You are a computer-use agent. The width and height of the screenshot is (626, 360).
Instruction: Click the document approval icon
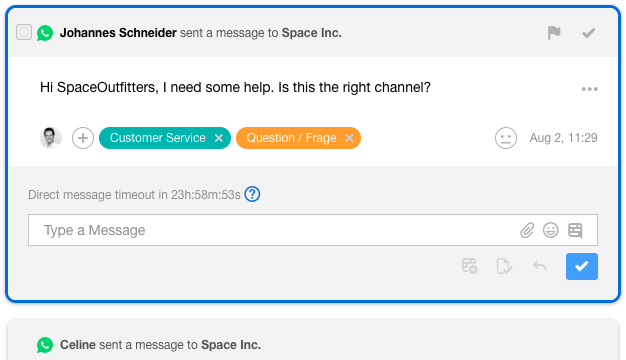[504, 266]
